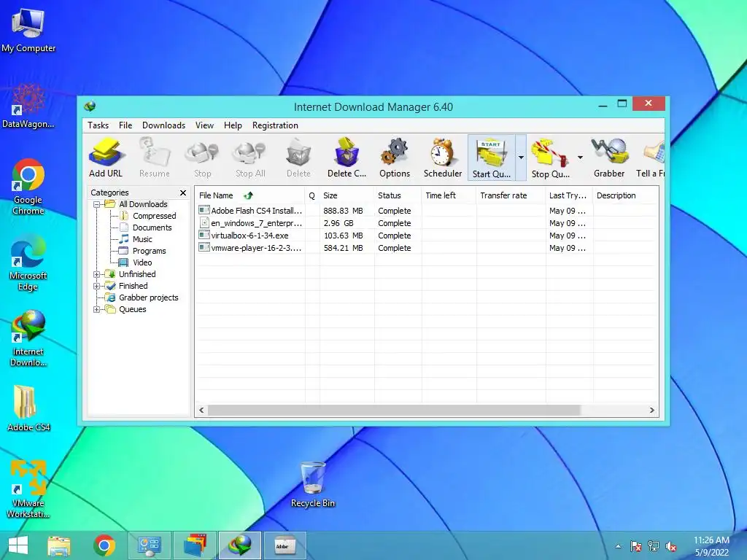Open the Downloads menu
The width and height of the screenshot is (747, 560).
point(163,125)
